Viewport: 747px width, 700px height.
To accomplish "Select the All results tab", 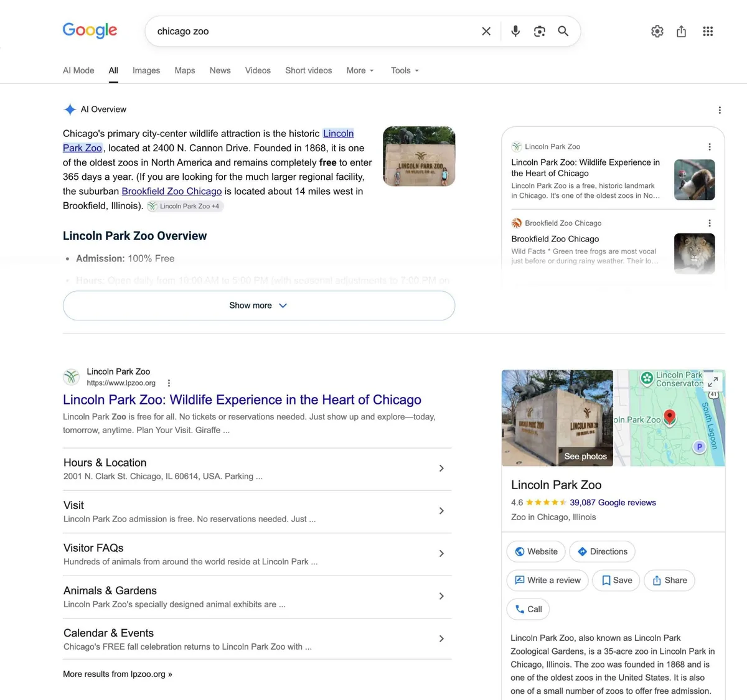I will 113,70.
